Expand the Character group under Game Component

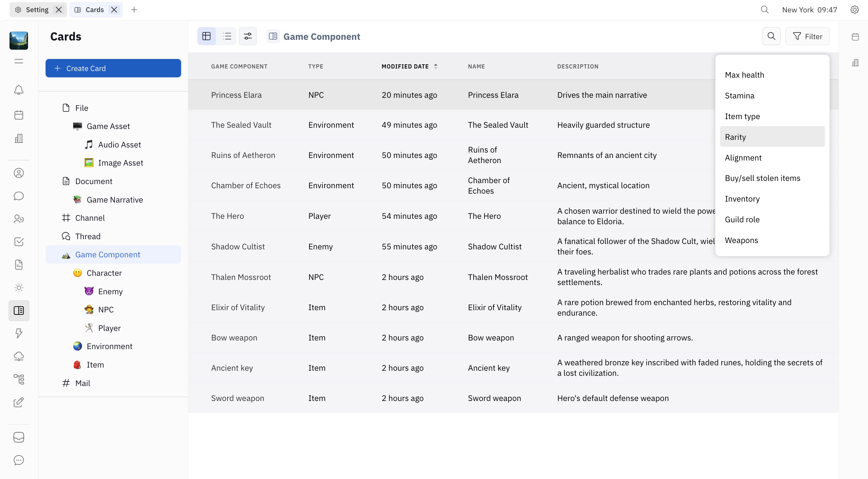tap(104, 273)
